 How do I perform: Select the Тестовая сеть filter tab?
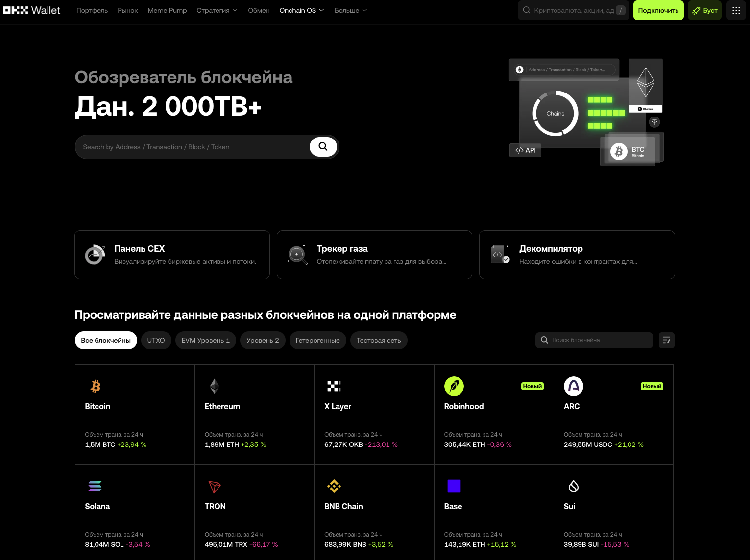click(379, 340)
